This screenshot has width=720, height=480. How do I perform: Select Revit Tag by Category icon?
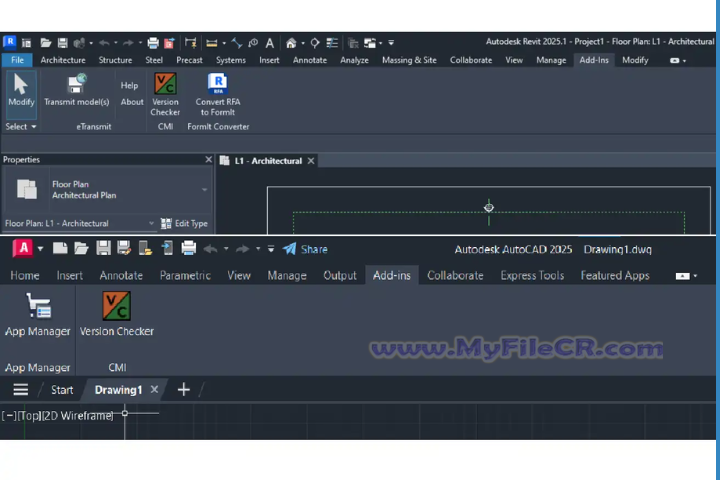(253, 43)
